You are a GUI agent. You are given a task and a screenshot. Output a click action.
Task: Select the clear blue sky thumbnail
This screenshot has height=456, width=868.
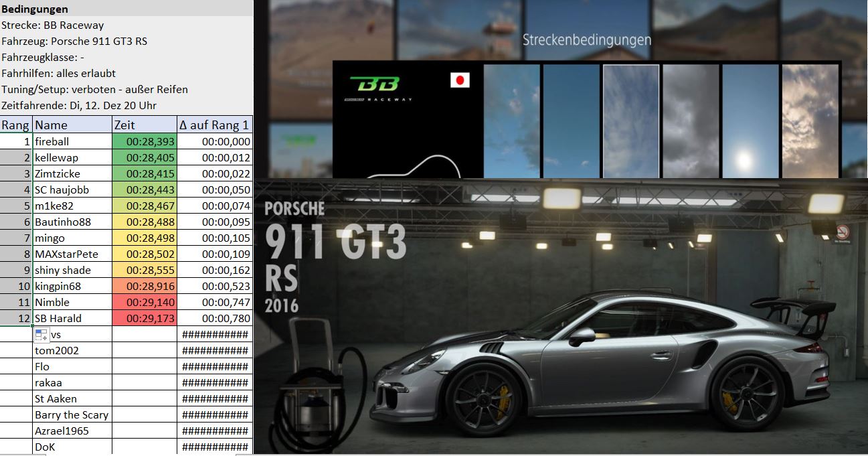(571, 121)
